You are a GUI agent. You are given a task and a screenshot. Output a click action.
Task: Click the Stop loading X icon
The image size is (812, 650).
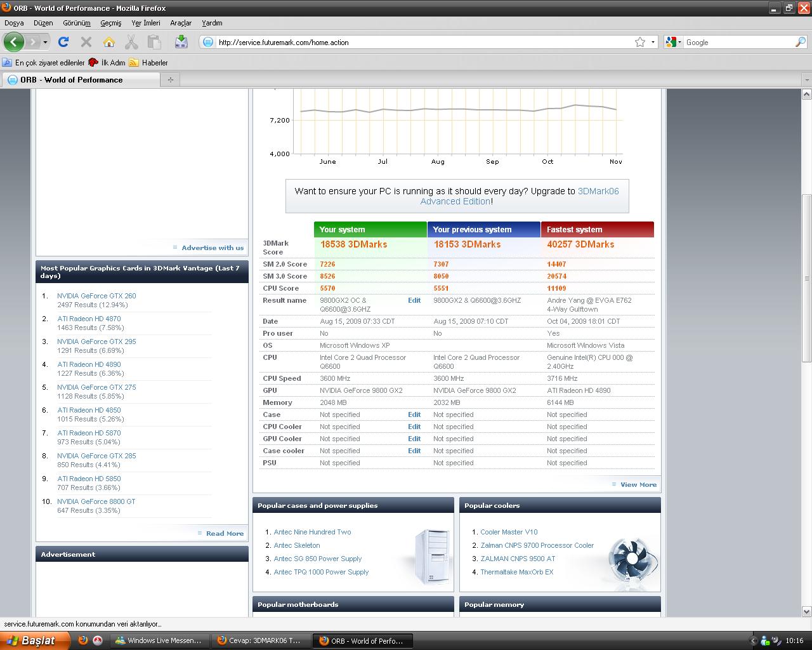(86, 42)
